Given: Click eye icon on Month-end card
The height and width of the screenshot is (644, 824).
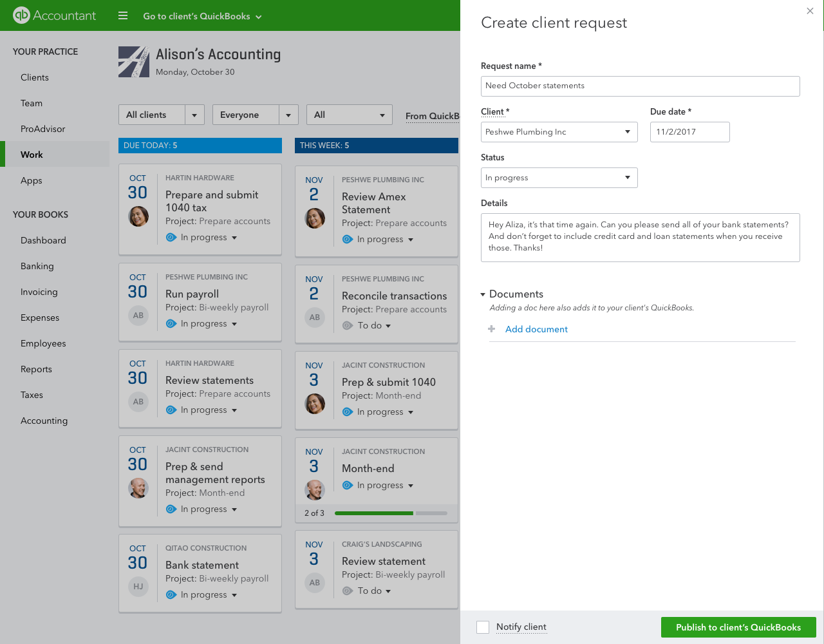Looking at the screenshot, I should [x=348, y=486].
